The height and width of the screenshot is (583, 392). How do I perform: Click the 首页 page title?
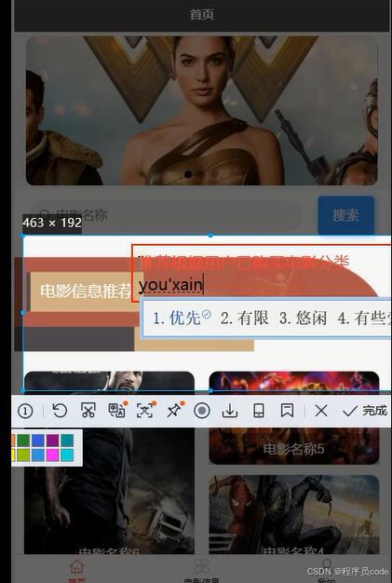(202, 15)
